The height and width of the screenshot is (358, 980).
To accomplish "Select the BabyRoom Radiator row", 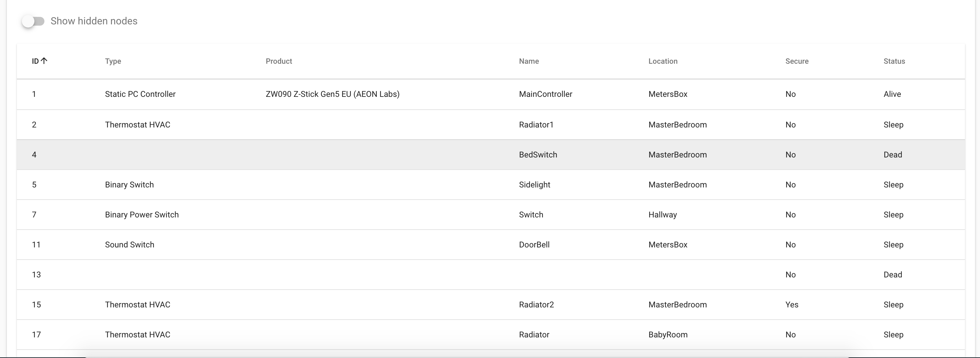I will (534, 335).
